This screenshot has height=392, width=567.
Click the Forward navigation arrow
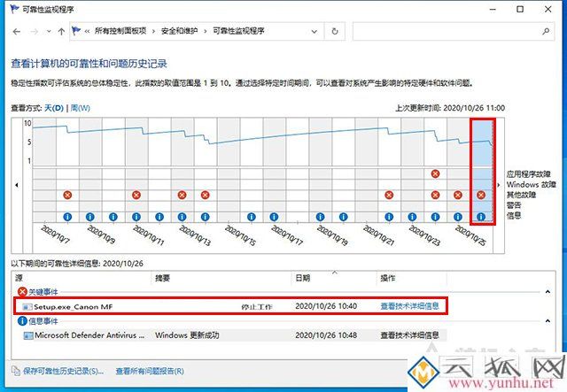tap(35, 32)
